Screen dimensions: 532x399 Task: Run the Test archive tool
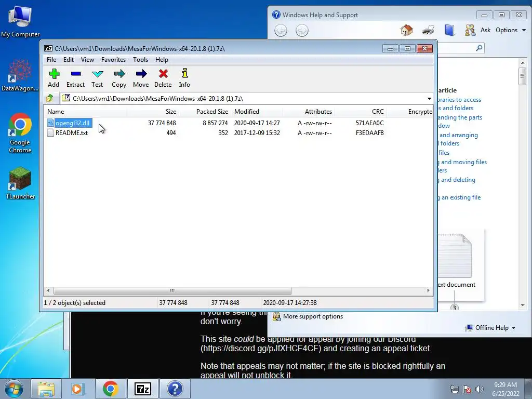pos(97,78)
